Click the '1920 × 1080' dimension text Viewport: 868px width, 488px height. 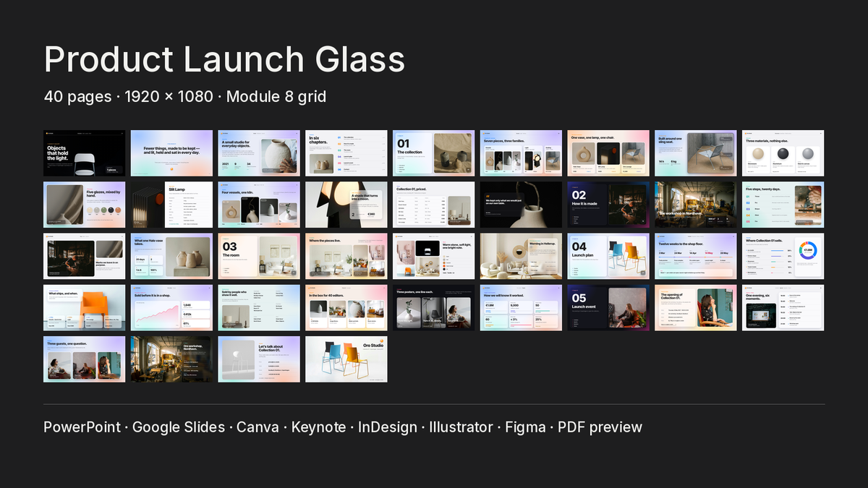[169, 96]
